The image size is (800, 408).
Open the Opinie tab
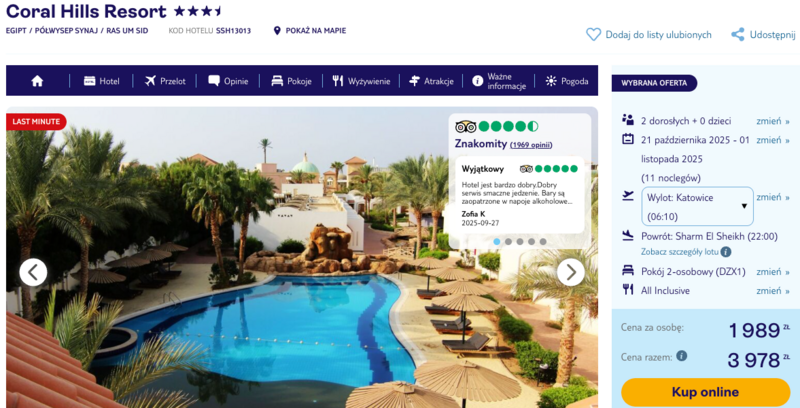coord(228,81)
